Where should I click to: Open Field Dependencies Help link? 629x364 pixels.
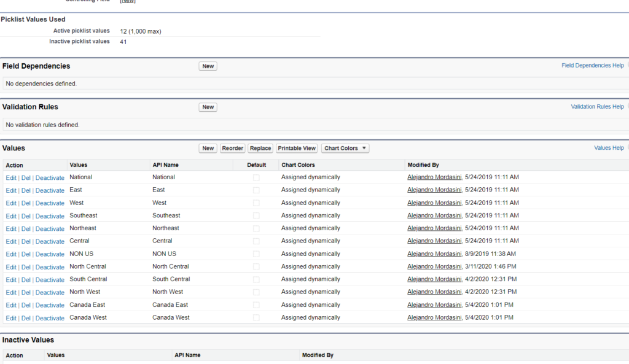click(x=592, y=66)
